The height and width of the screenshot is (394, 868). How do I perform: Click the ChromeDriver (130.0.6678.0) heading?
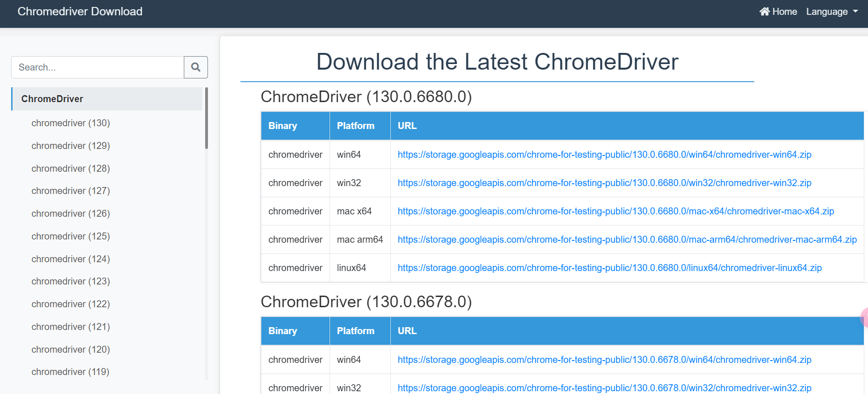tap(366, 302)
